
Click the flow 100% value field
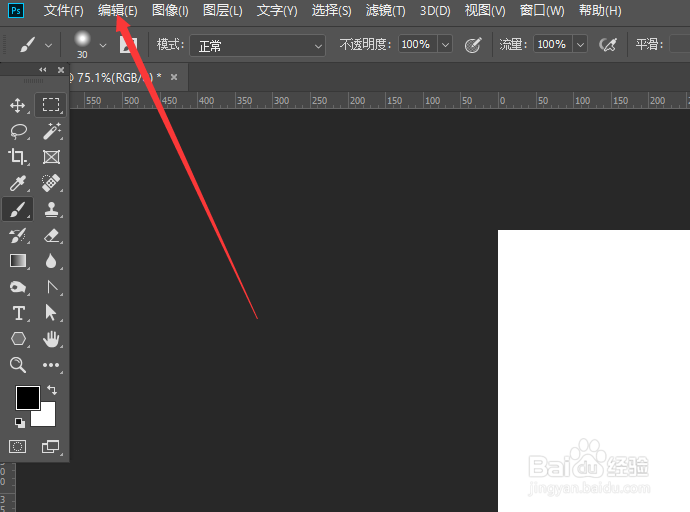(x=553, y=44)
